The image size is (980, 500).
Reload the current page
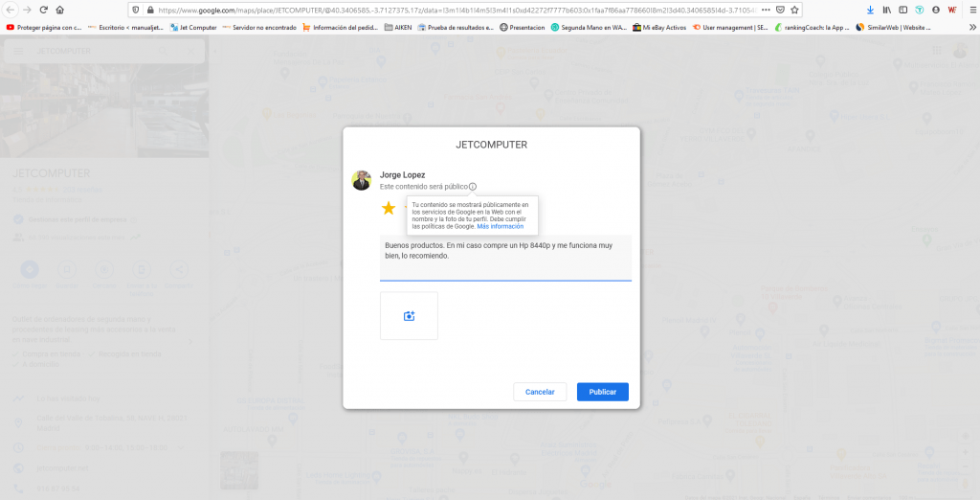44,10
